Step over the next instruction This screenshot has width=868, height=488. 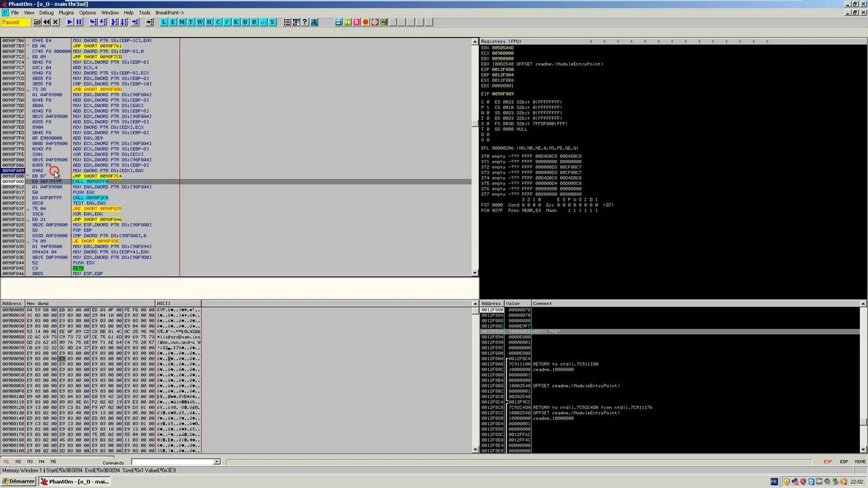tap(102, 22)
